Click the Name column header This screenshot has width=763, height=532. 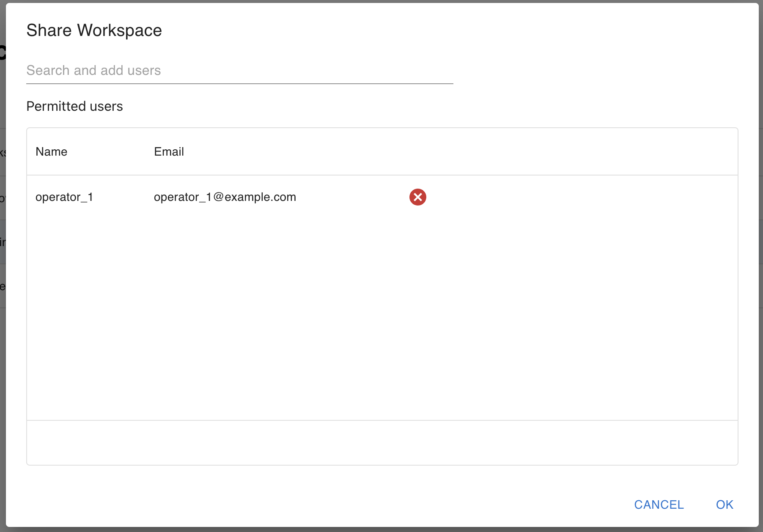pyautogui.click(x=52, y=152)
